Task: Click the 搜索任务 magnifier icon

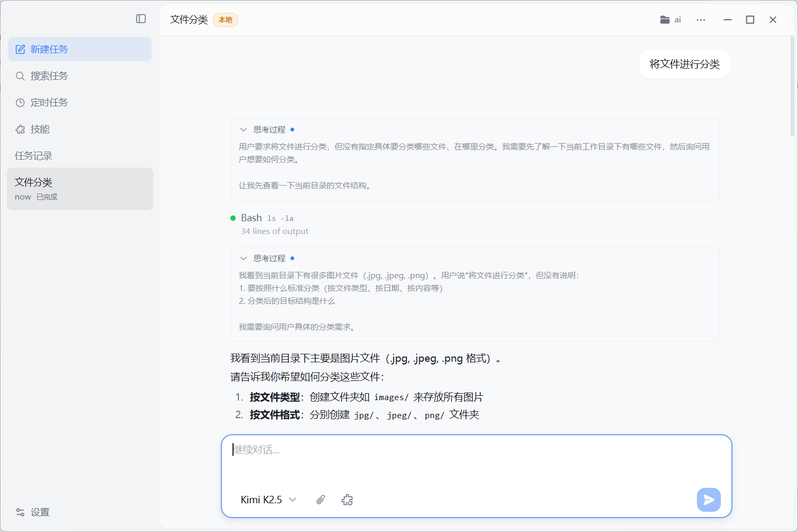Action: [x=20, y=76]
